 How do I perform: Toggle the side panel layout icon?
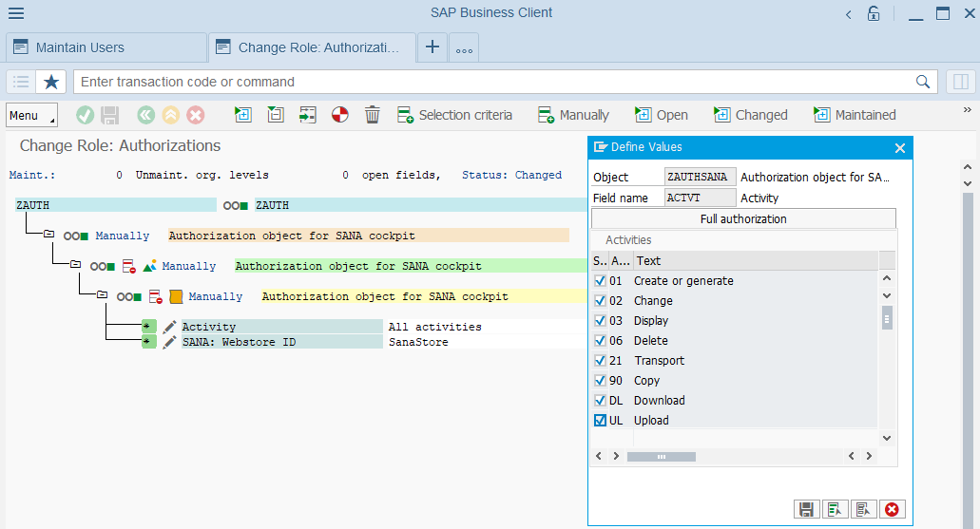point(961,82)
